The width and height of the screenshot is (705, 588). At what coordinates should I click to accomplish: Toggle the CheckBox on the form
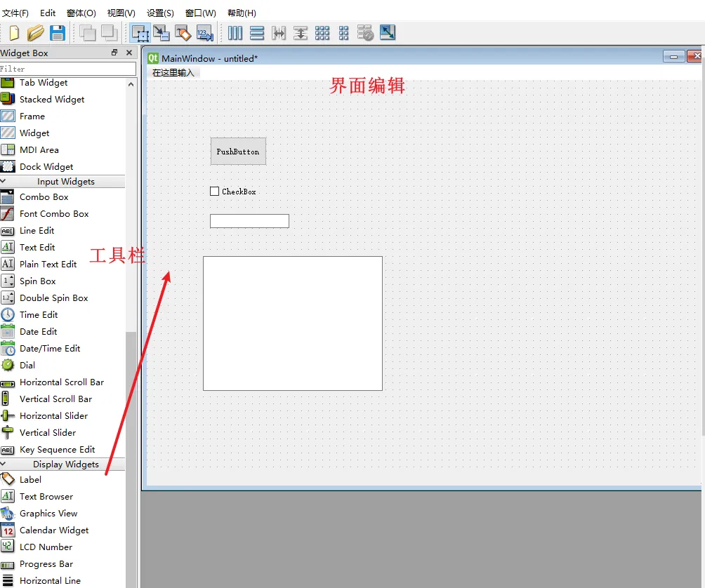pyautogui.click(x=214, y=192)
